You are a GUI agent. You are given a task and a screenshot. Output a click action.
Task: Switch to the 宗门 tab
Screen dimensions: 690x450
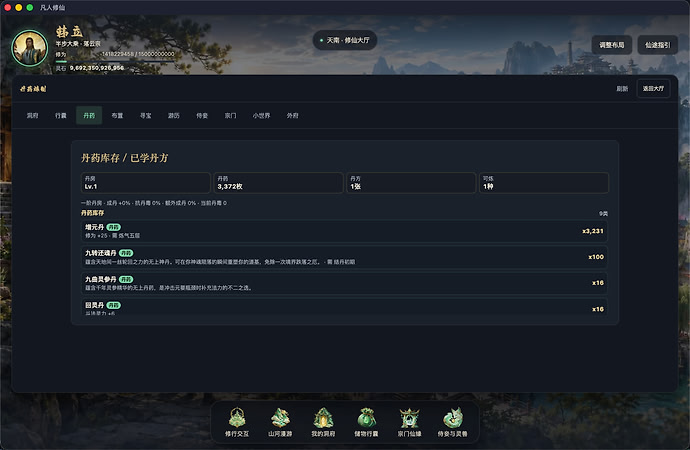230,116
